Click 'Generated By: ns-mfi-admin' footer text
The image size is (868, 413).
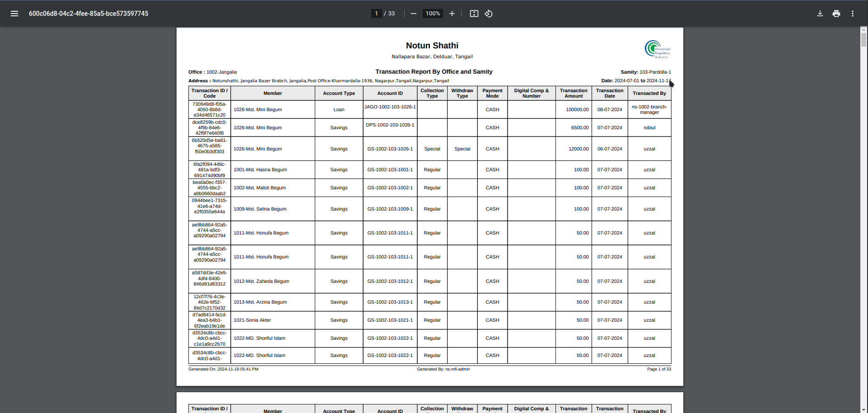coord(443,369)
